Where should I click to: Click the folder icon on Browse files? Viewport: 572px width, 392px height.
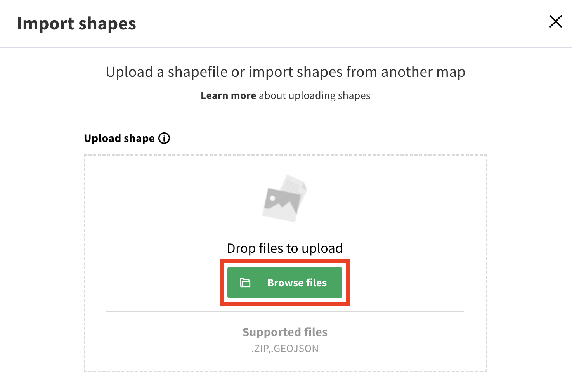[x=245, y=283]
